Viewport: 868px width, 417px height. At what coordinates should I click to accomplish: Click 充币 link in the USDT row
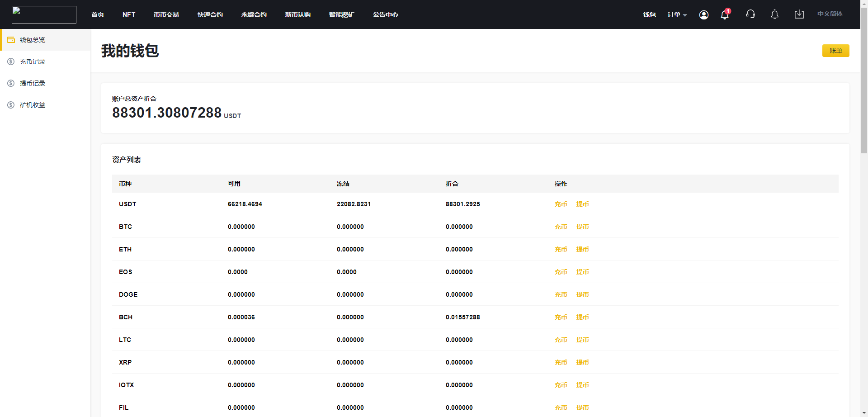pos(561,204)
